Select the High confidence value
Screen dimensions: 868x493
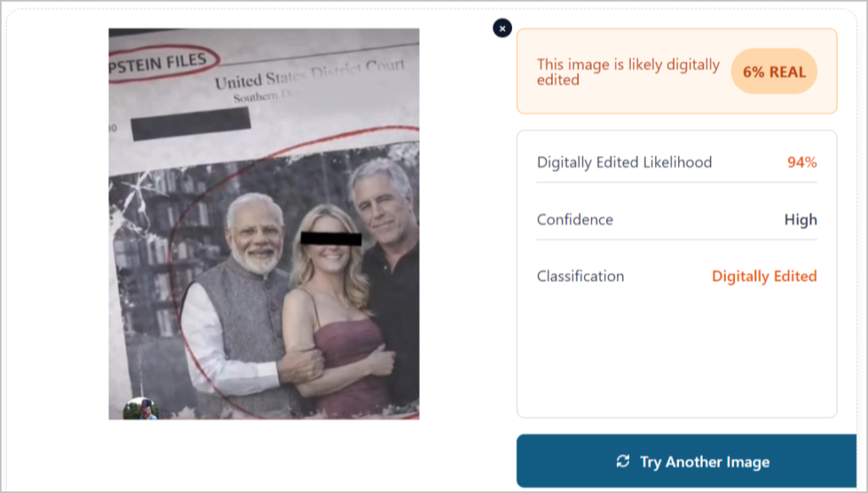800,219
